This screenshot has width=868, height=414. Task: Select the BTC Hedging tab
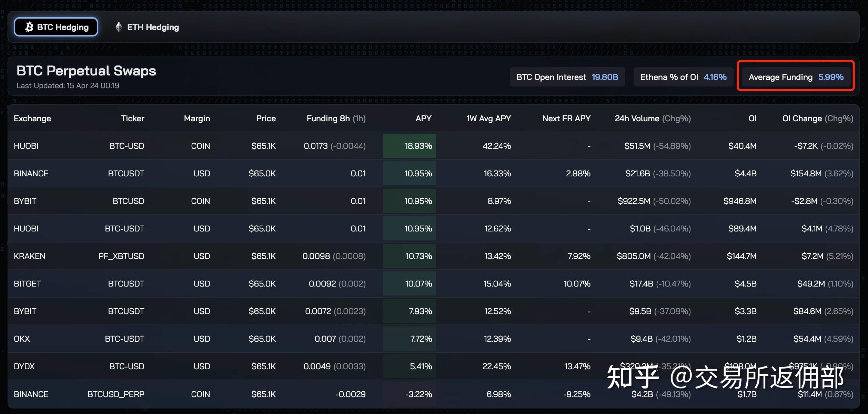pos(56,27)
